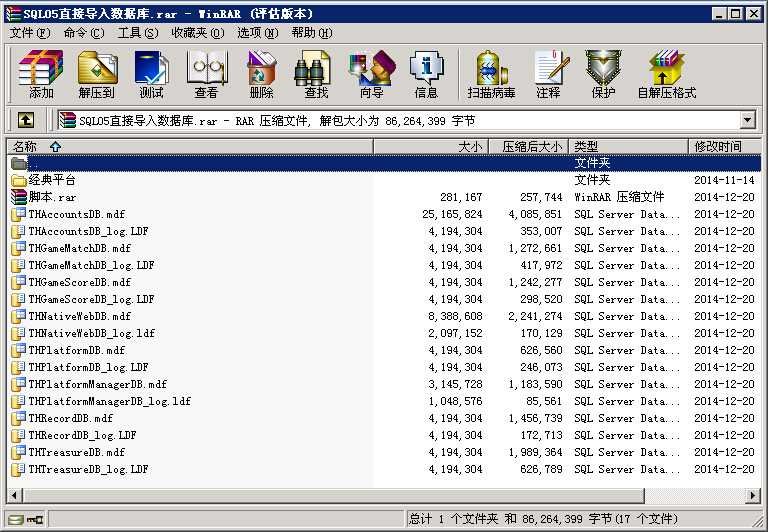
Task: Minimize the WinRAR window
Action: point(719,14)
